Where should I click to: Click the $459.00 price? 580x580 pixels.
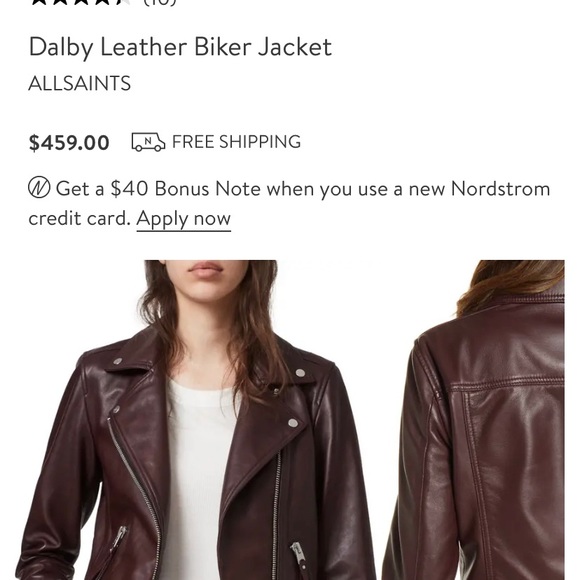[x=69, y=143]
